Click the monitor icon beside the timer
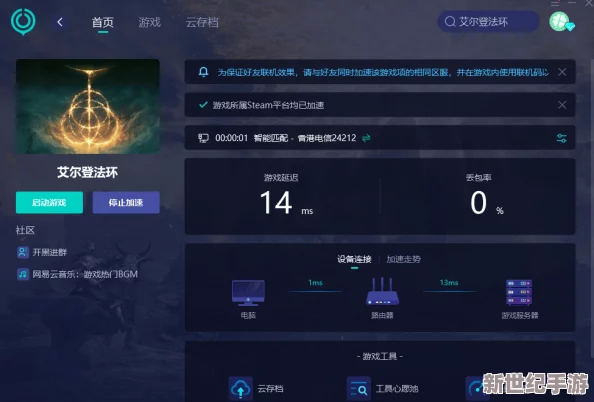 [203, 138]
